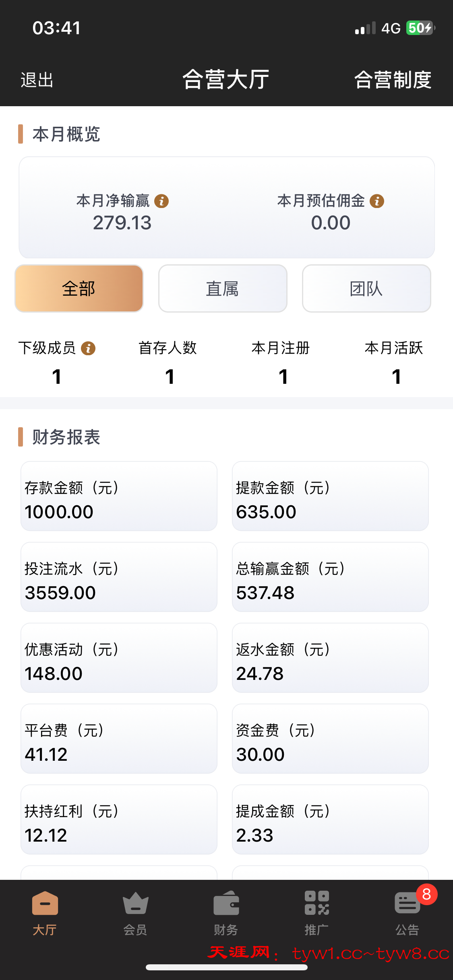Tap the 首存人数 count

click(x=170, y=377)
